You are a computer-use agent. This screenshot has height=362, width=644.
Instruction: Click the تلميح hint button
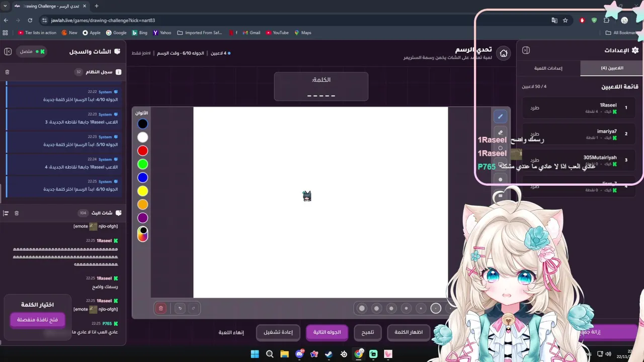coord(368,332)
